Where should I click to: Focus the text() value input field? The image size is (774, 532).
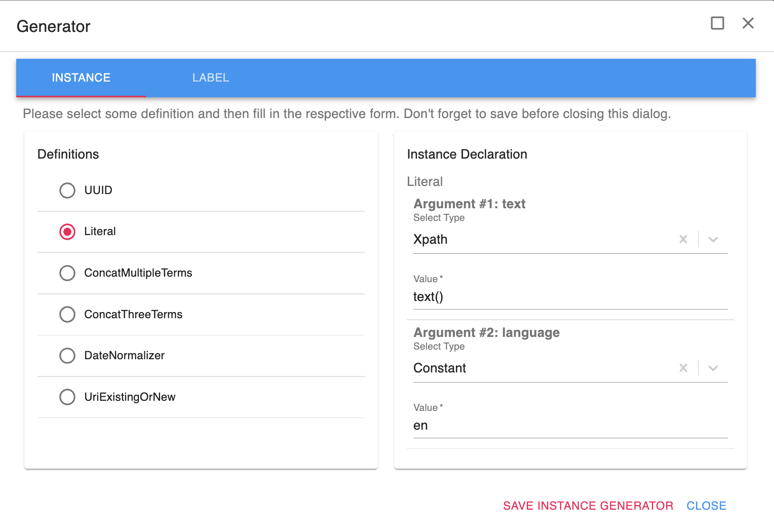(x=570, y=297)
